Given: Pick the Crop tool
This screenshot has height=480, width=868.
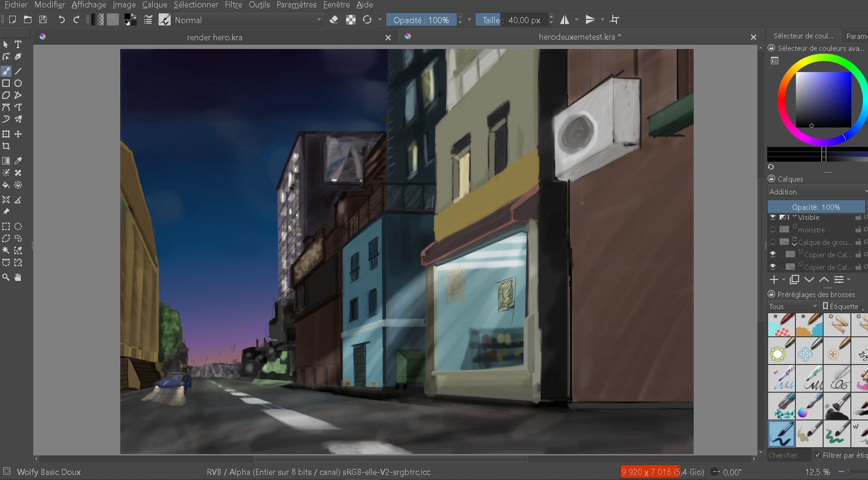Looking at the screenshot, I should (6, 146).
